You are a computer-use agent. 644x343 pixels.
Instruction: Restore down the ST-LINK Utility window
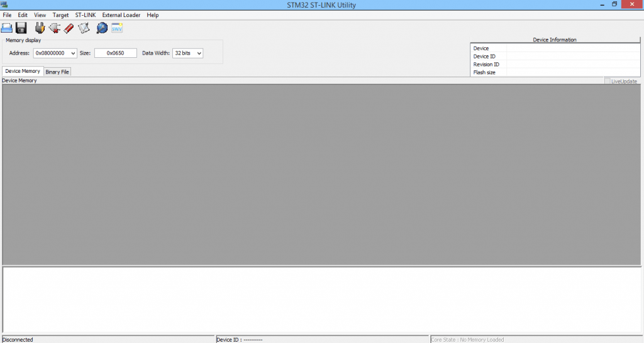614,4
